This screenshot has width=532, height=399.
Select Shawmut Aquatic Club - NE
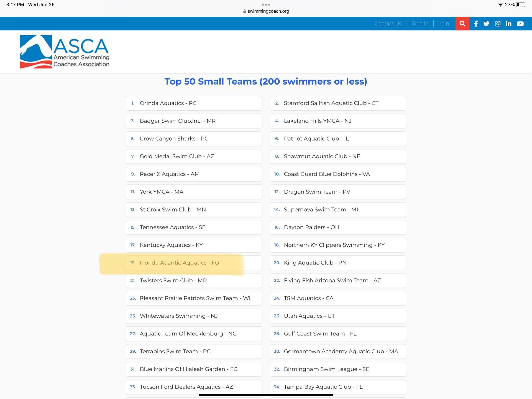pyautogui.click(x=338, y=156)
